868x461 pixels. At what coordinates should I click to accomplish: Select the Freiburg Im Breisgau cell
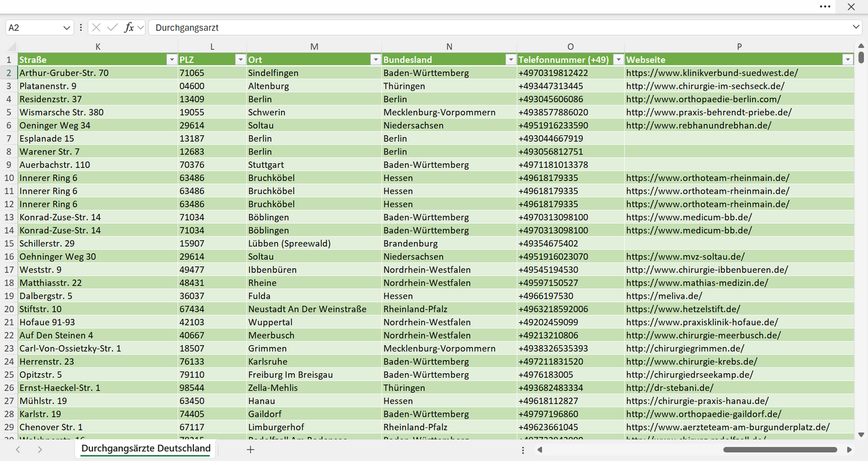click(314, 374)
